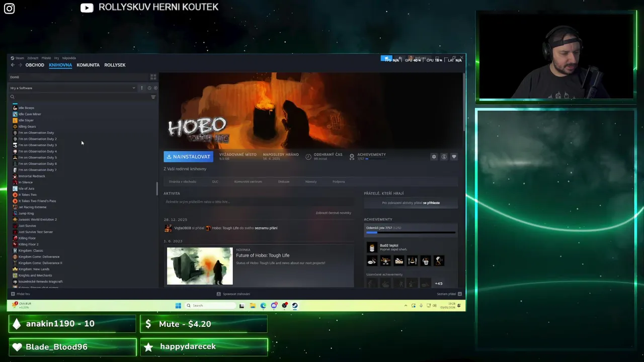This screenshot has width=644, height=362.
Task: Go back with the left arrow
Action: (13, 65)
